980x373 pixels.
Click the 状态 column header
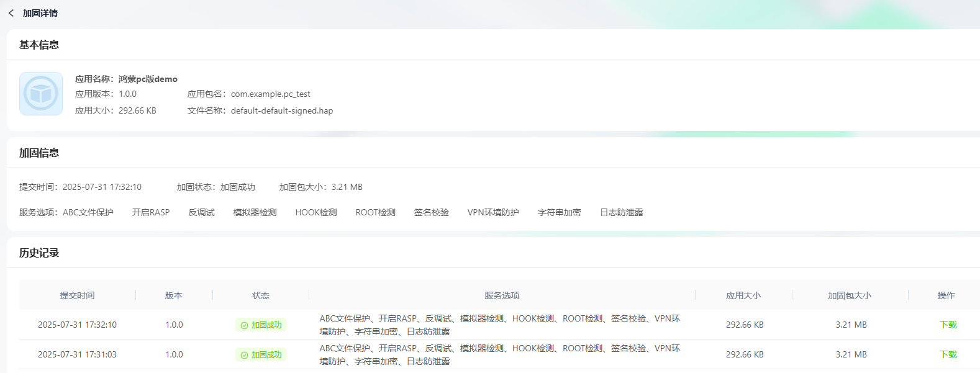261,295
